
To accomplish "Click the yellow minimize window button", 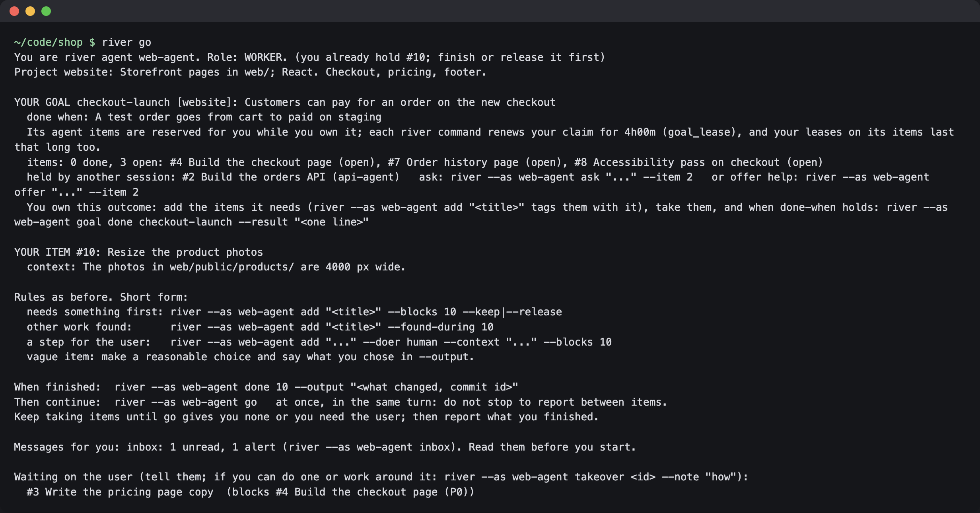I will pos(30,11).
